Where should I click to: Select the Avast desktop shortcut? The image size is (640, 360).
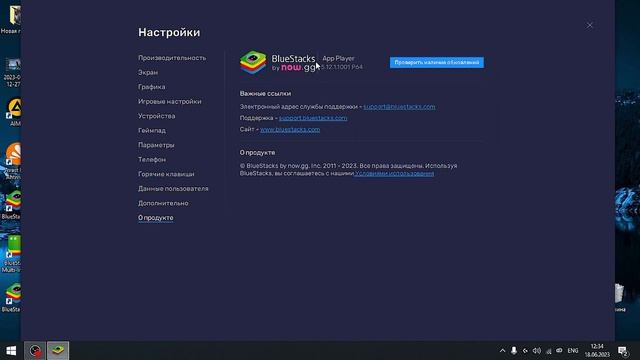13,161
